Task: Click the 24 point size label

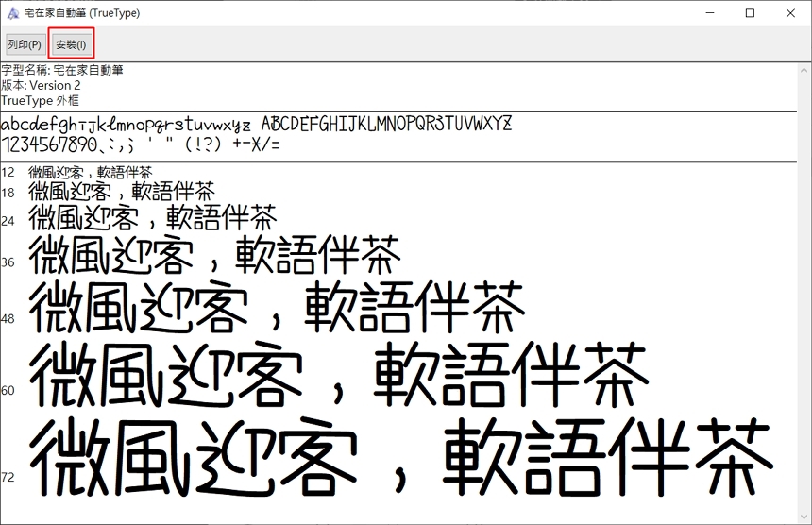Action: click(8, 222)
